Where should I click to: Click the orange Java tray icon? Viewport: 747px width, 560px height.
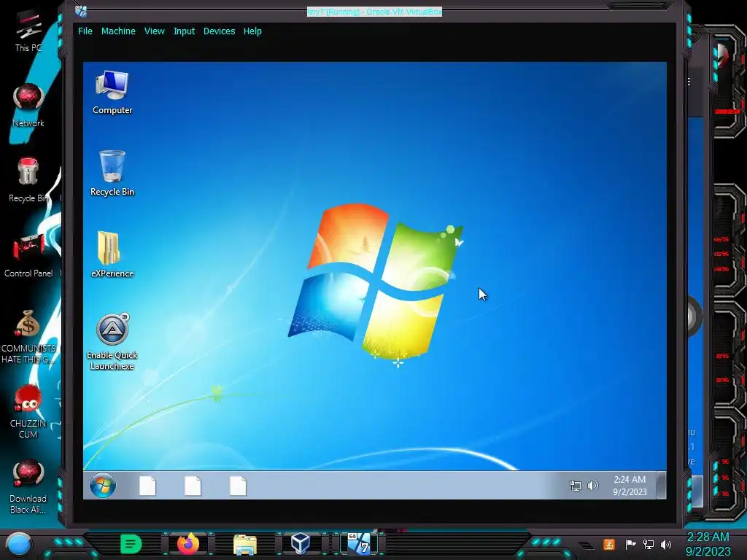point(609,544)
